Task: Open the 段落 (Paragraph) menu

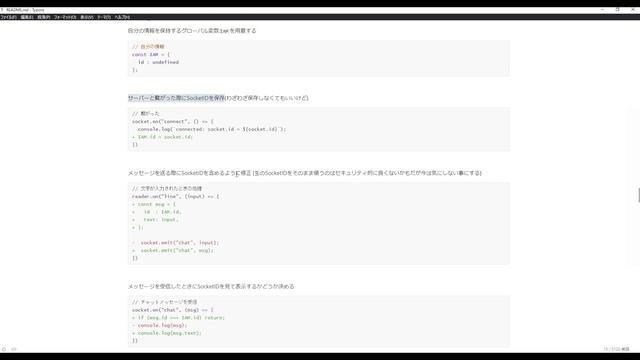Action: 43,17
